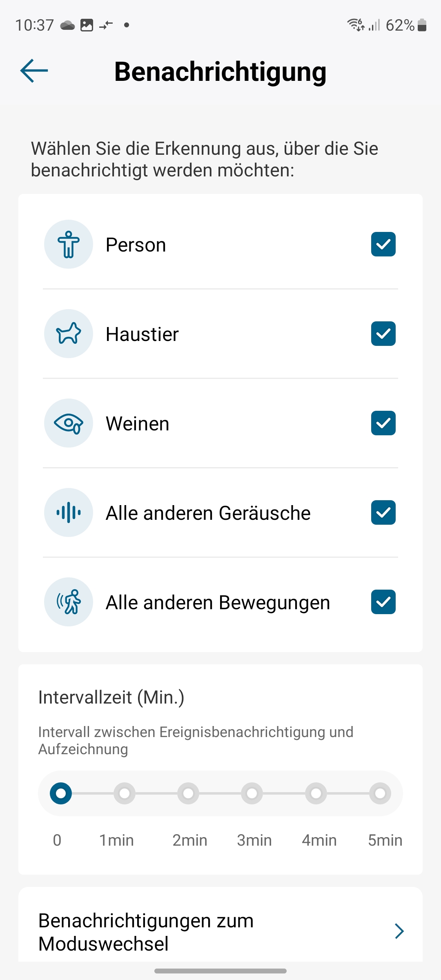Set interval slider to 1min
The height and width of the screenshot is (980, 441).
tap(125, 793)
